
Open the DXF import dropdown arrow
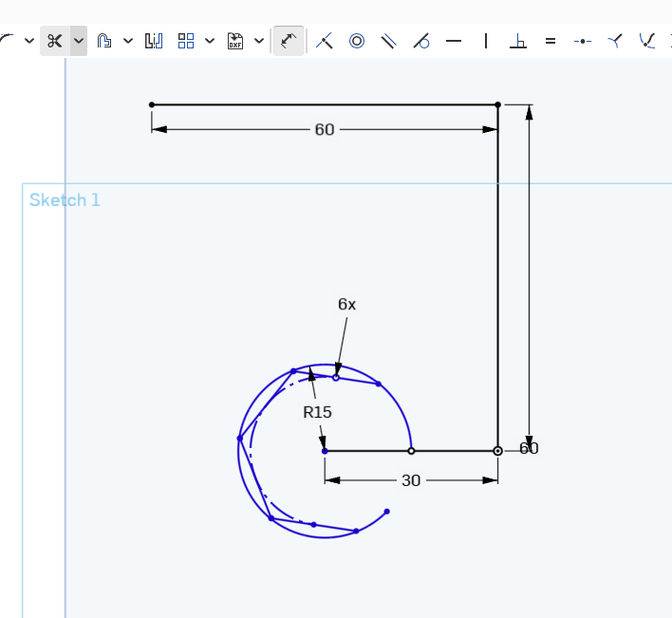pos(259,41)
